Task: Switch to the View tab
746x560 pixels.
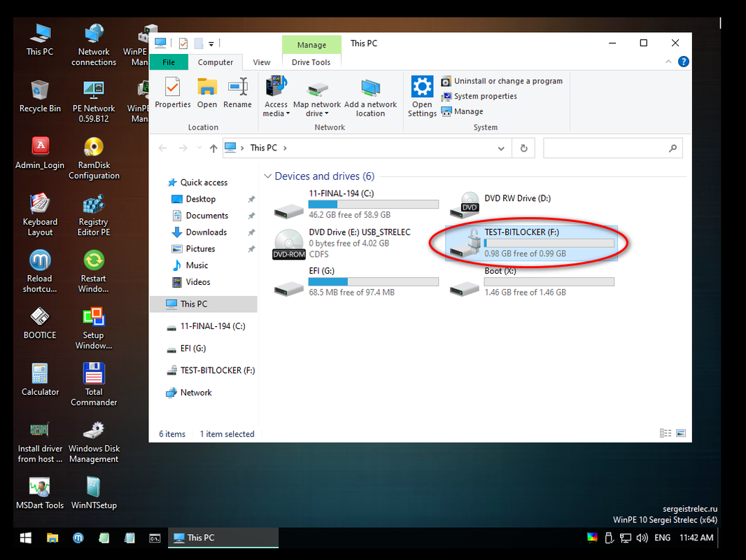Action: coord(261,62)
